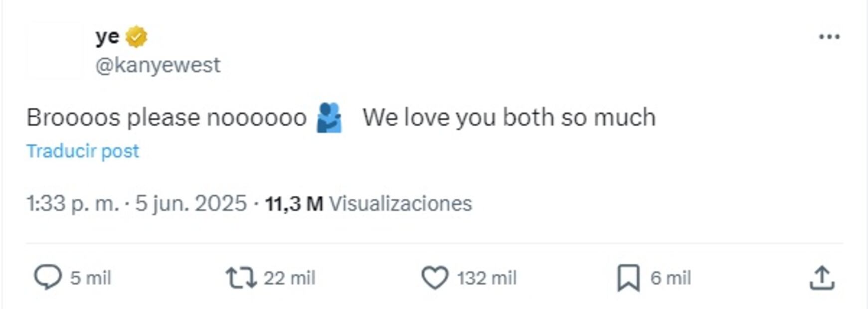Open the three-dot more options menu
The height and width of the screenshot is (309, 868).
829,37
